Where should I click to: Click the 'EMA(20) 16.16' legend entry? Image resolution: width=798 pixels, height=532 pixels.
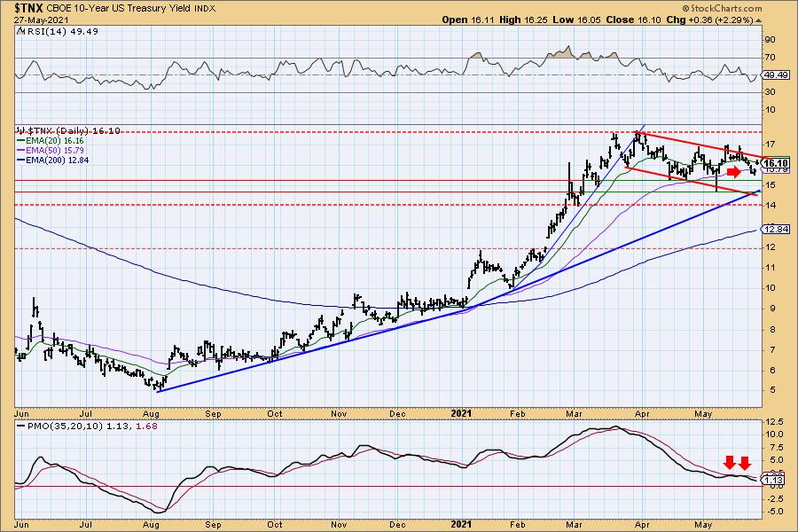coord(56,140)
